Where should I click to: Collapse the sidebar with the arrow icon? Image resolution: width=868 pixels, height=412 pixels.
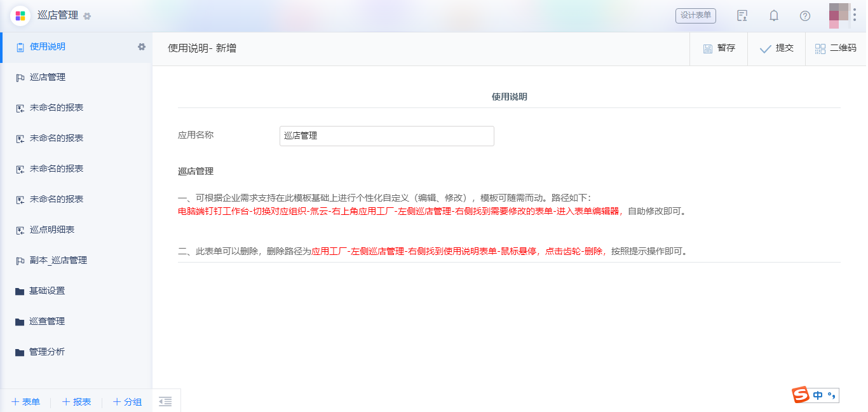point(165,401)
